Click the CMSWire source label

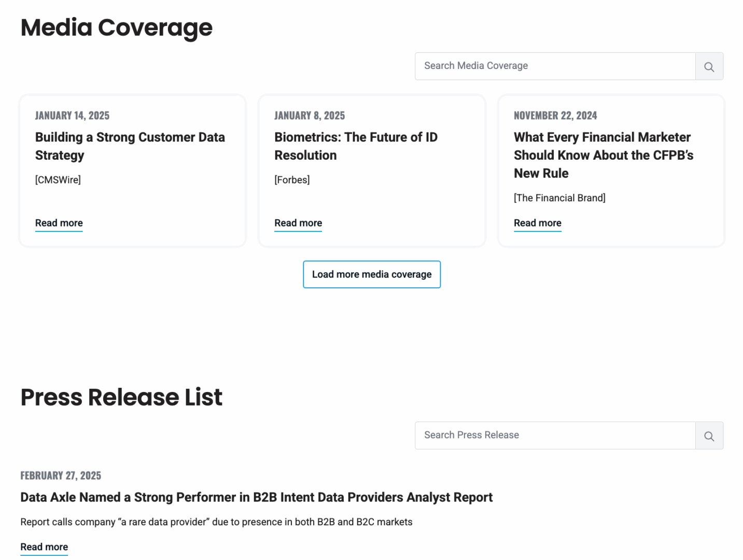(x=58, y=180)
